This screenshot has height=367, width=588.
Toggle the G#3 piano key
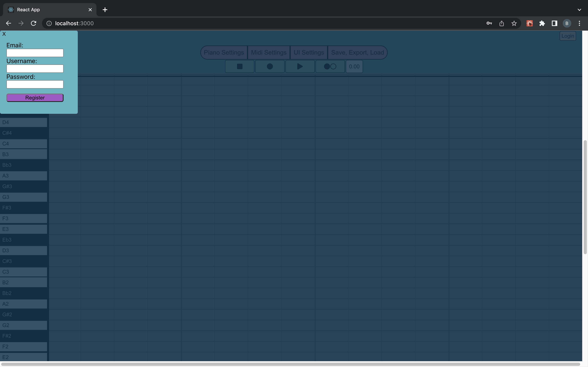[x=23, y=186]
